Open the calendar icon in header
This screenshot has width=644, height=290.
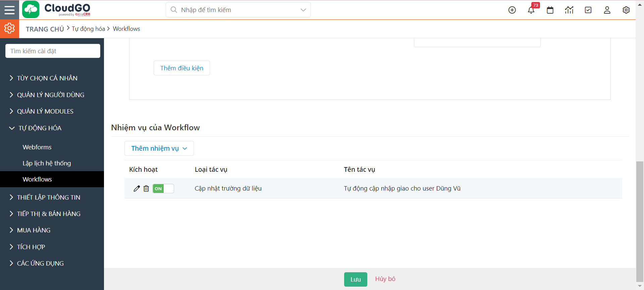[550, 10]
